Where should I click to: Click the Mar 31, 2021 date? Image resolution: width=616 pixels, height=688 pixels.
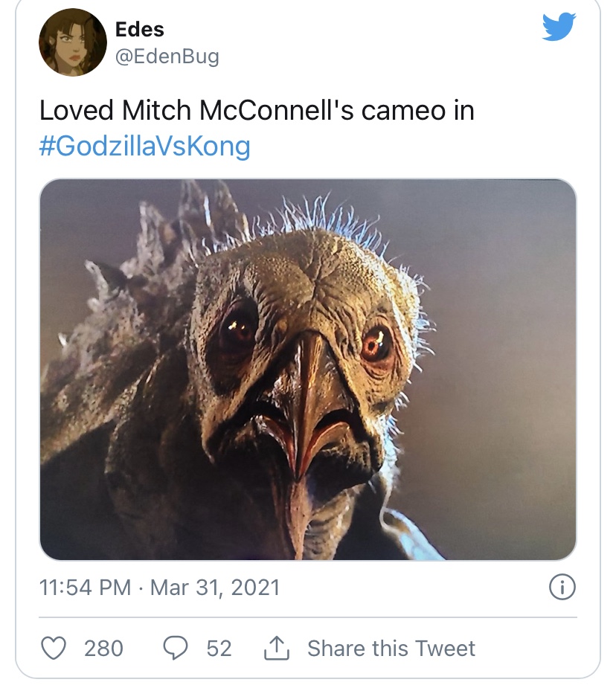pyautogui.click(x=215, y=588)
